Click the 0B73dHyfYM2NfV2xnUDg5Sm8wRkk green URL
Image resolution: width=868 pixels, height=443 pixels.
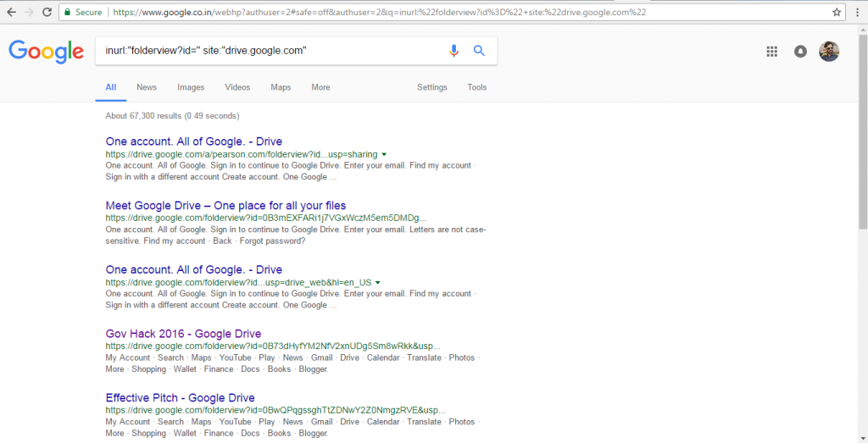[x=273, y=346]
